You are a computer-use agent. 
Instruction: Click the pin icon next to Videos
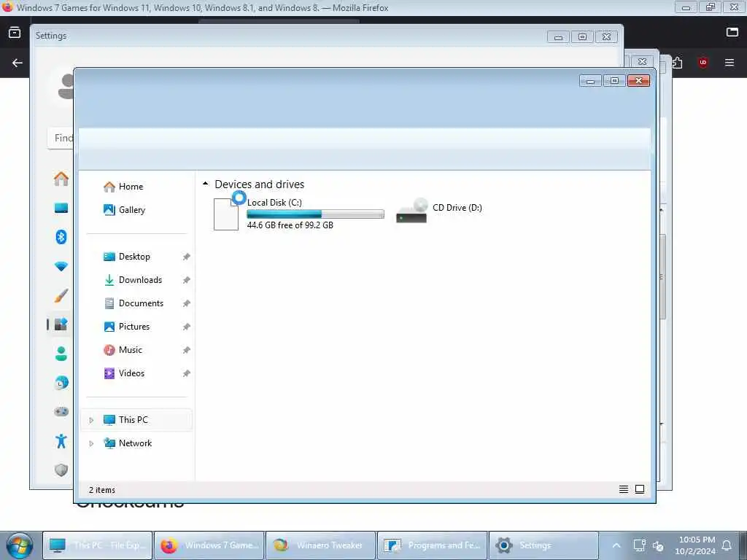pyautogui.click(x=186, y=373)
